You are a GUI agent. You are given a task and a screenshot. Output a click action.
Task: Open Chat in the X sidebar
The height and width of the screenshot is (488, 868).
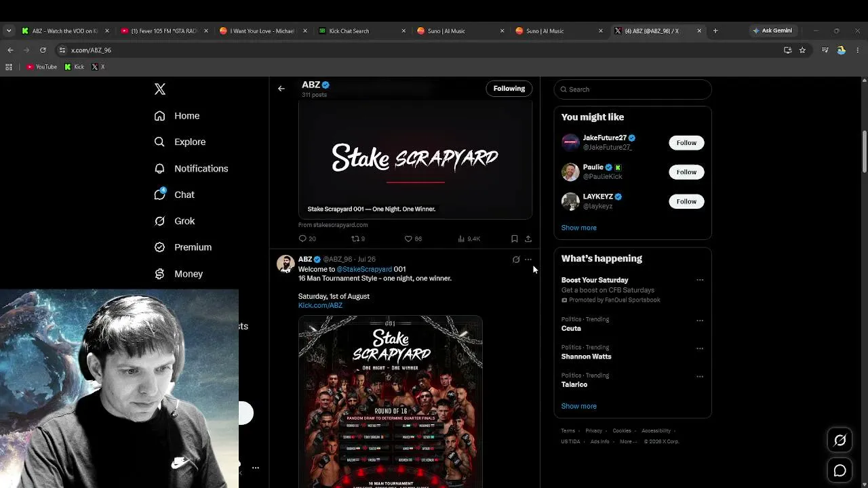click(174, 195)
